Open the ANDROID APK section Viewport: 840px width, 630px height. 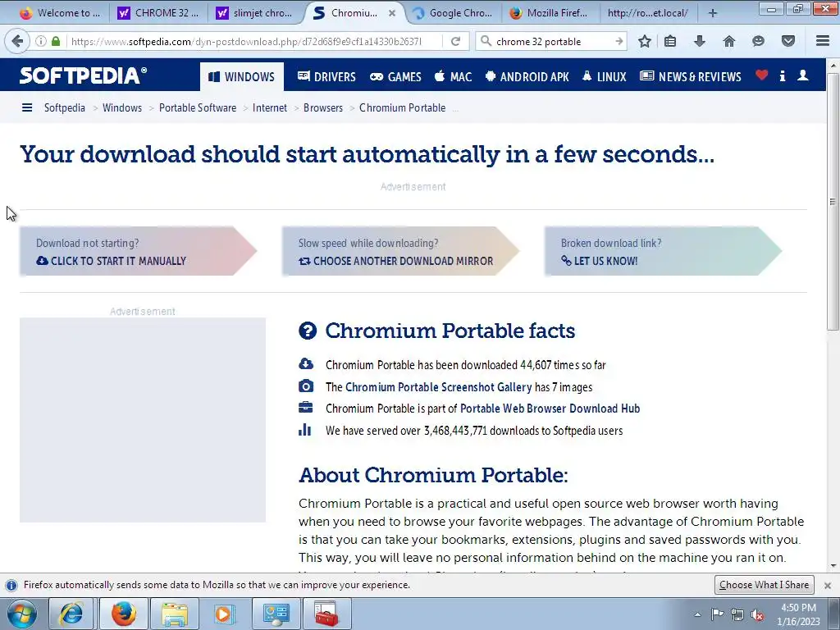[527, 76]
